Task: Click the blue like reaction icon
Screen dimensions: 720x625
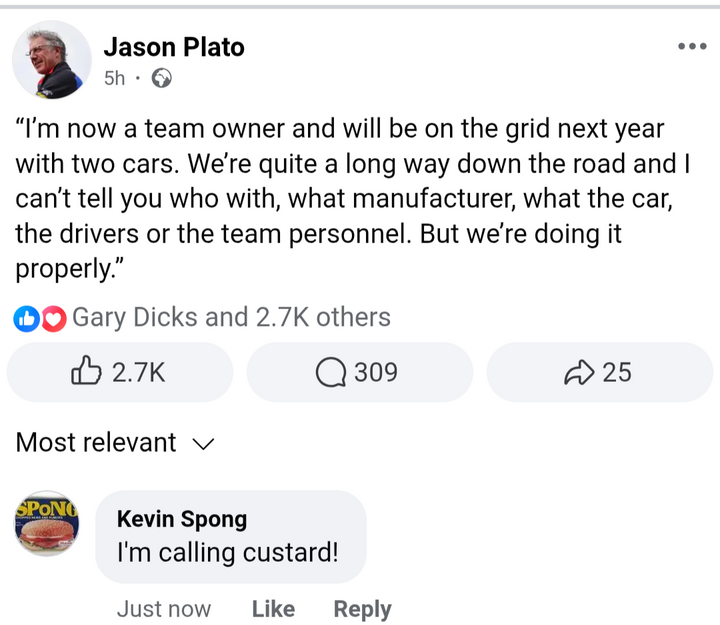Action: click(27, 319)
